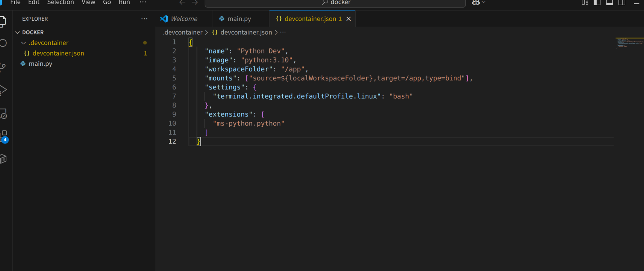Click "settings" key in editor
644x271 pixels.
pyautogui.click(x=225, y=87)
